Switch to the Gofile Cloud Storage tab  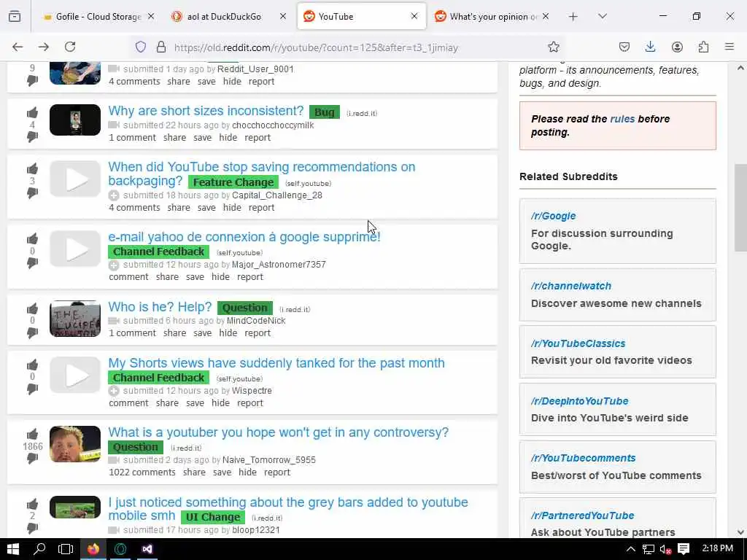(98, 17)
